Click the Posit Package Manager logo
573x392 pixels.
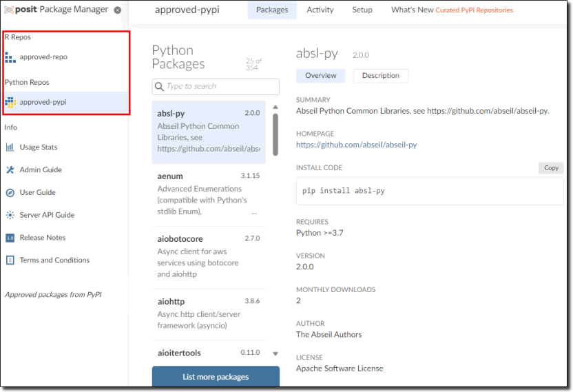(x=56, y=10)
